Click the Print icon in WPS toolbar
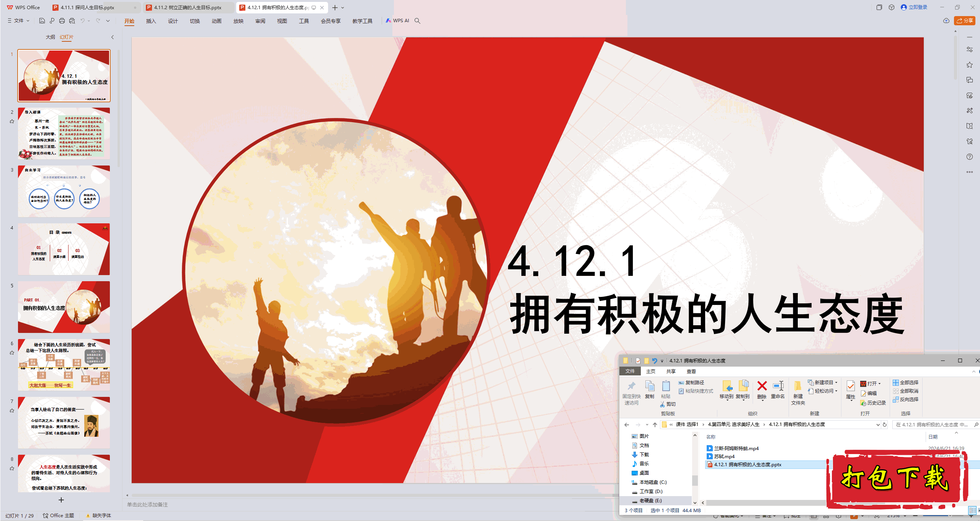This screenshot has width=980, height=521. (x=62, y=21)
